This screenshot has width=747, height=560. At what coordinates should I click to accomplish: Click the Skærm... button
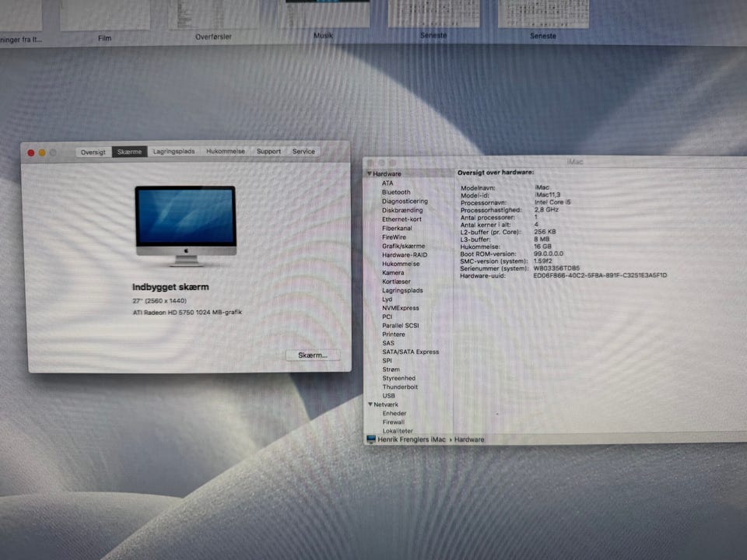pos(313,355)
